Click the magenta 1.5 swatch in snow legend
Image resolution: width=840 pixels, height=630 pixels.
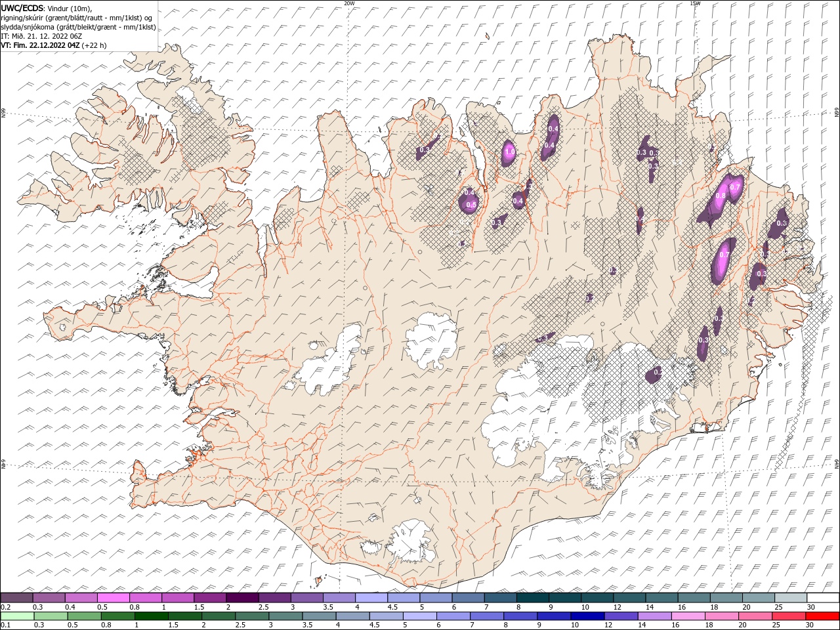(210, 598)
